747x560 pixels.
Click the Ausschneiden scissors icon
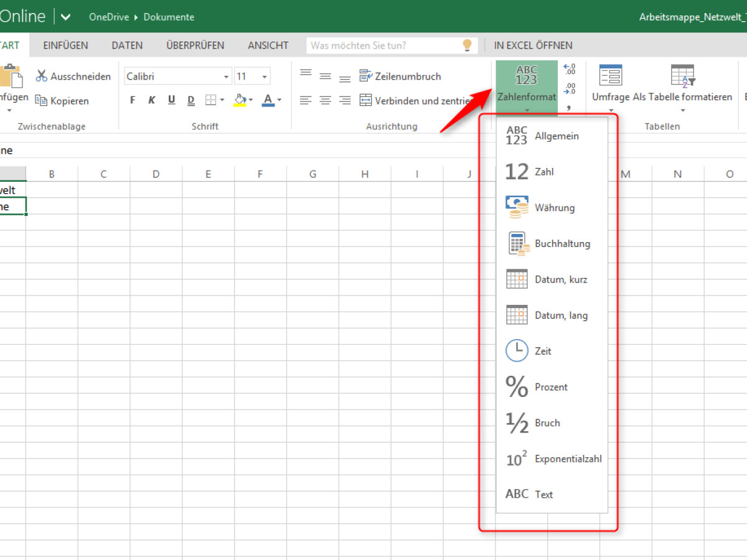[x=42, y=76]
